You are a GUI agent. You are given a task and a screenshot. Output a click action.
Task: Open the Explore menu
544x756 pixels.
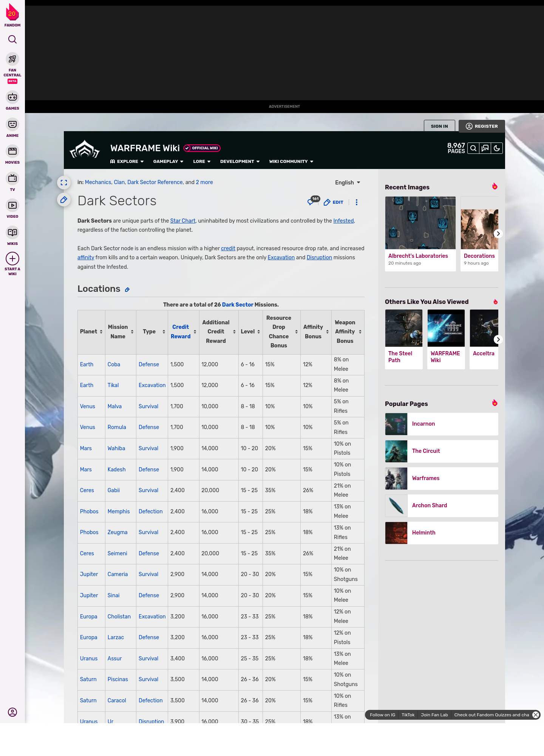[x=127, y=161]
